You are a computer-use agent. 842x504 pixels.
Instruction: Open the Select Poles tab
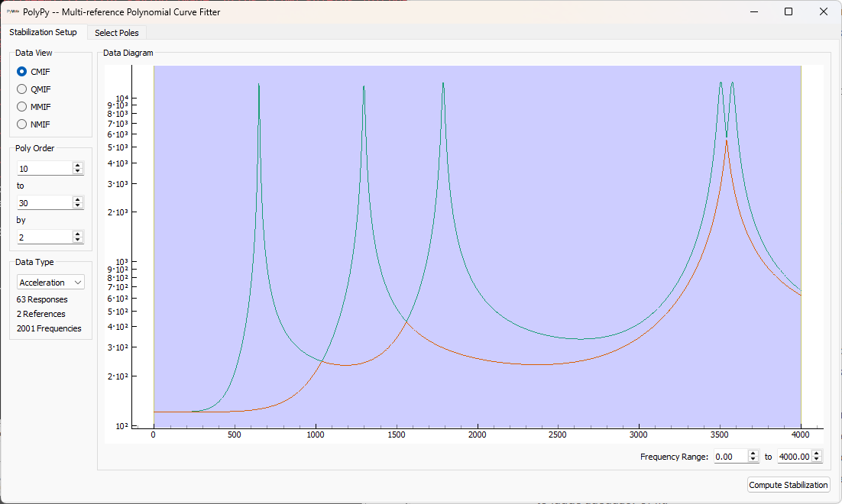[116, 33]
